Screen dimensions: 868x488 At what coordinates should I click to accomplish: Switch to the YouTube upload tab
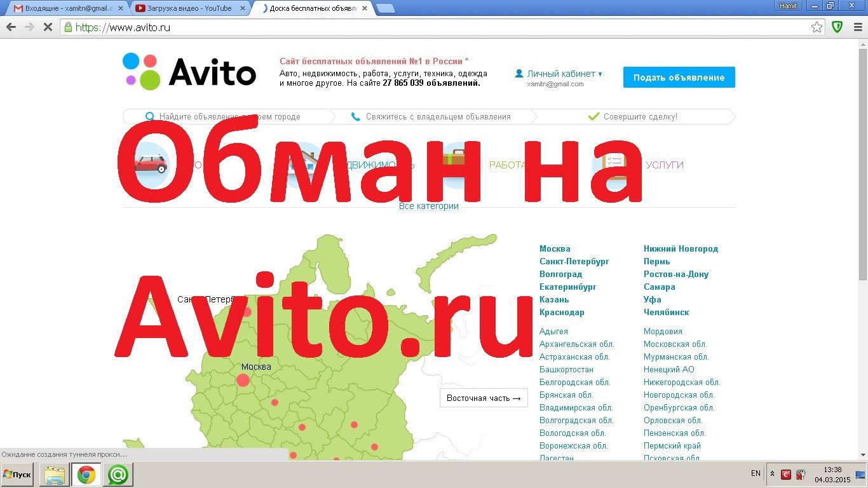point(189,8)
